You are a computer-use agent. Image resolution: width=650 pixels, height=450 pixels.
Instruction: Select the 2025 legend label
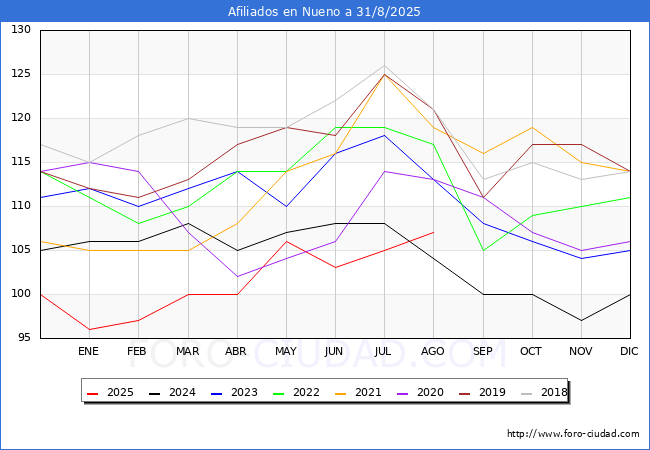point(120,392)
